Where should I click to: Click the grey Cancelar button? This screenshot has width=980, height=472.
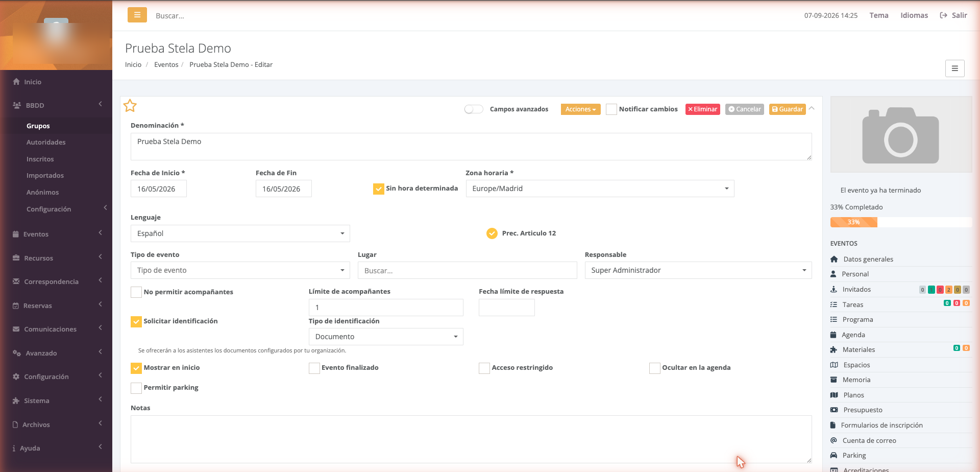point(744,109)
